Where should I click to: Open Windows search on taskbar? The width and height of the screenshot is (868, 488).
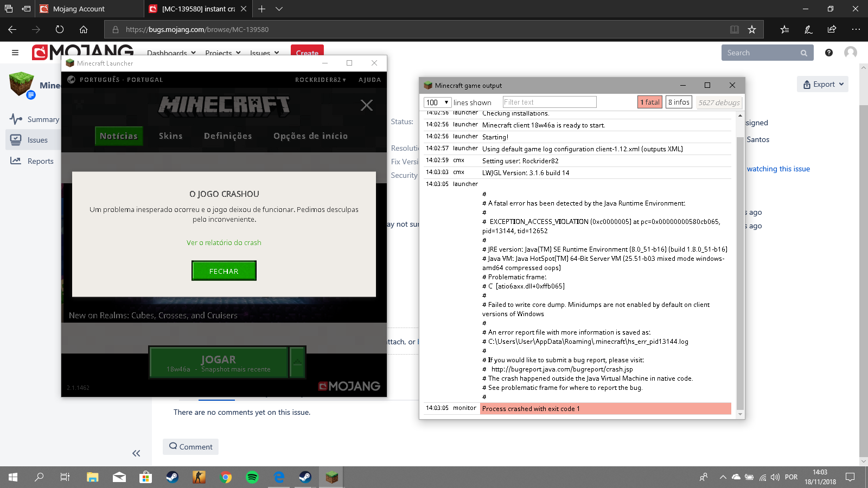point(39,477)
